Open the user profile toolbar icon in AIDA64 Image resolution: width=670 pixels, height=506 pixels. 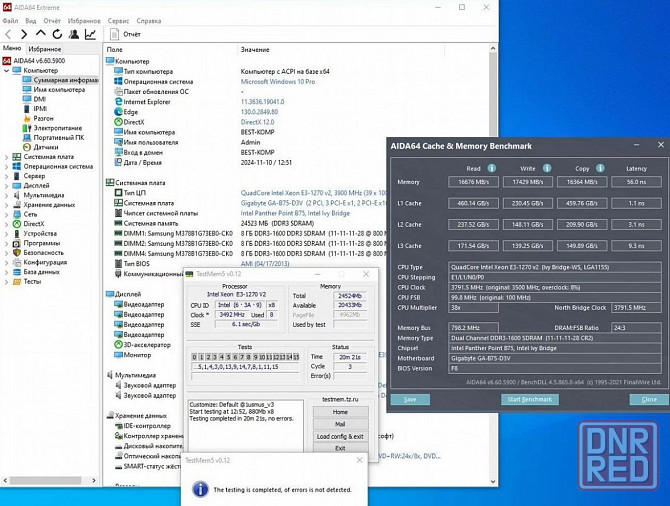(74, 34)
